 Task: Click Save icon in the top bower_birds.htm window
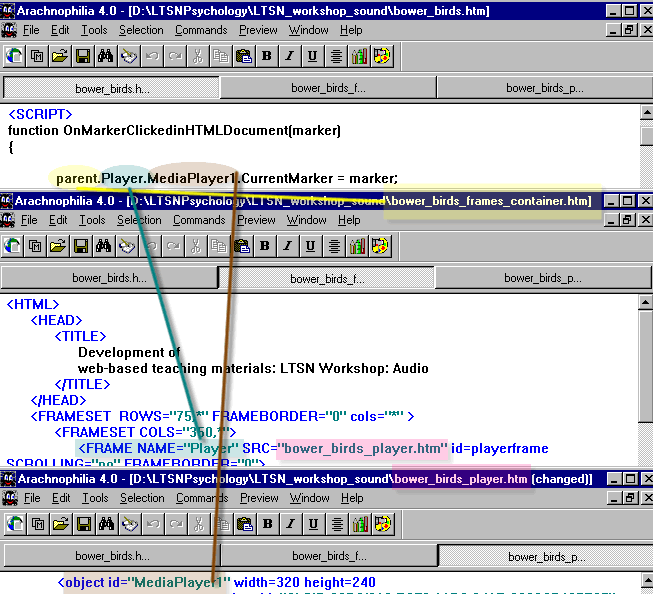click(x=83, y=55)
